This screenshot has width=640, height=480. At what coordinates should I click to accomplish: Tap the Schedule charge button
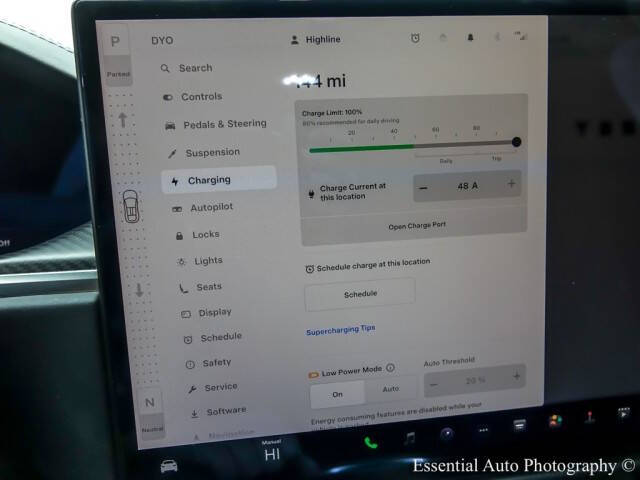360,294
